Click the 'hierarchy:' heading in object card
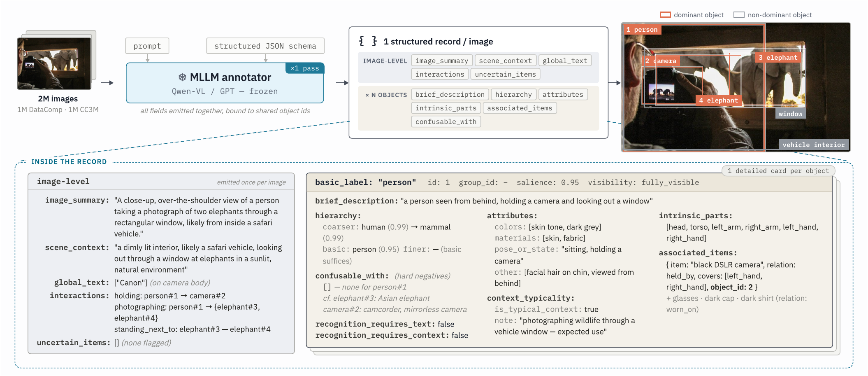Viewport: 868px width, 376px height. [x=338, y=216]
